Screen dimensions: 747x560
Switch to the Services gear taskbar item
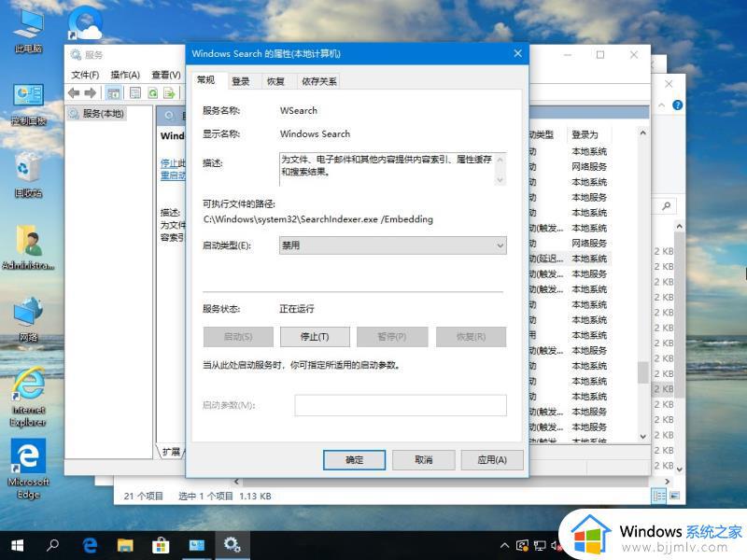232,545
